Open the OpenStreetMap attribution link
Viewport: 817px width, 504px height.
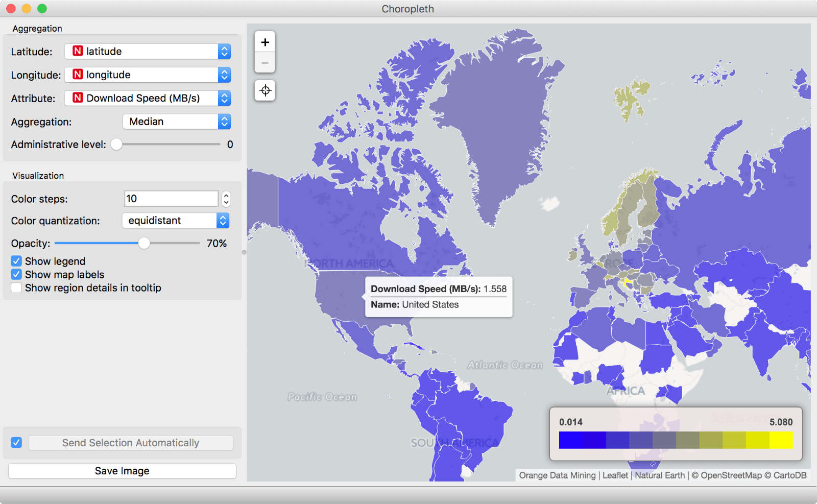(731, 475)
